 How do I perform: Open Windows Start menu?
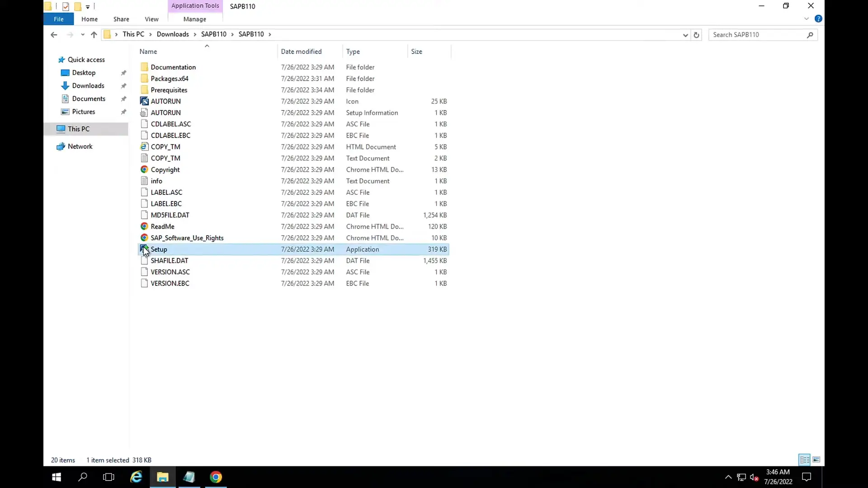coord(57,477)
